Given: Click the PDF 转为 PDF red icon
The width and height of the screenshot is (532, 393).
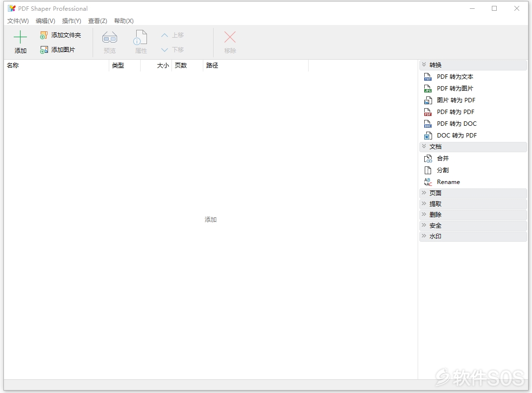Looking at the screenshot, I should click(x=428, y=112).
